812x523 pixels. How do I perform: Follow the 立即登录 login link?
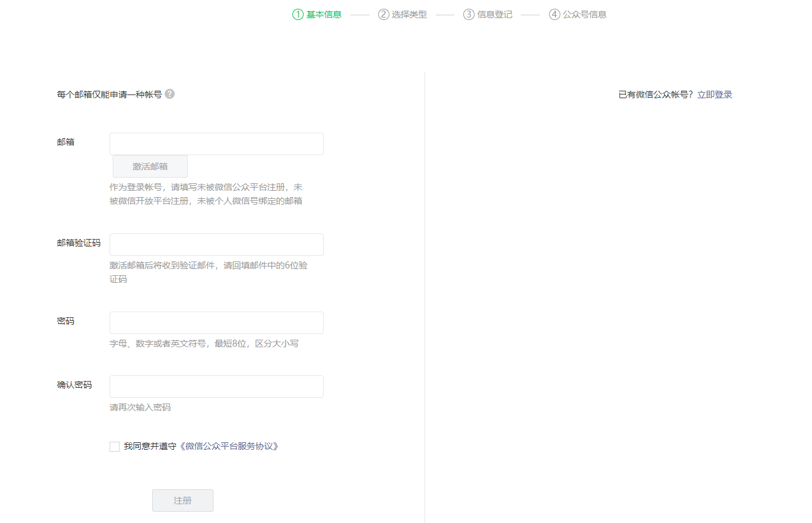point(714,95)
